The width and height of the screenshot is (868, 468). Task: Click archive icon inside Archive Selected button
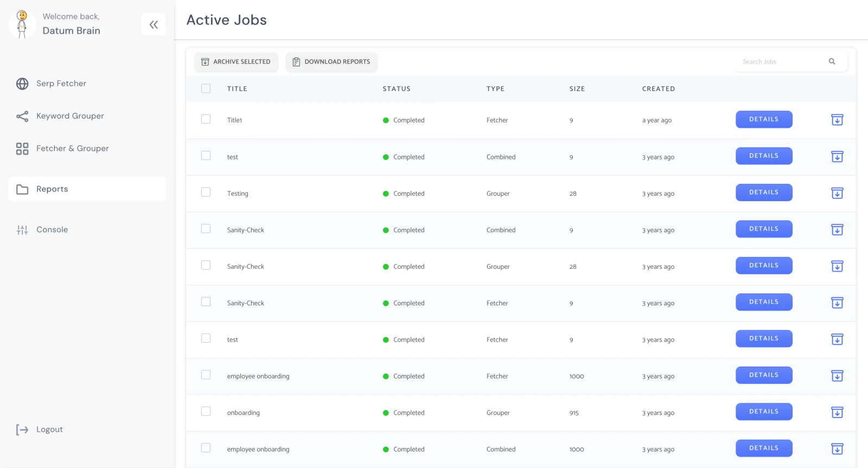205,62
